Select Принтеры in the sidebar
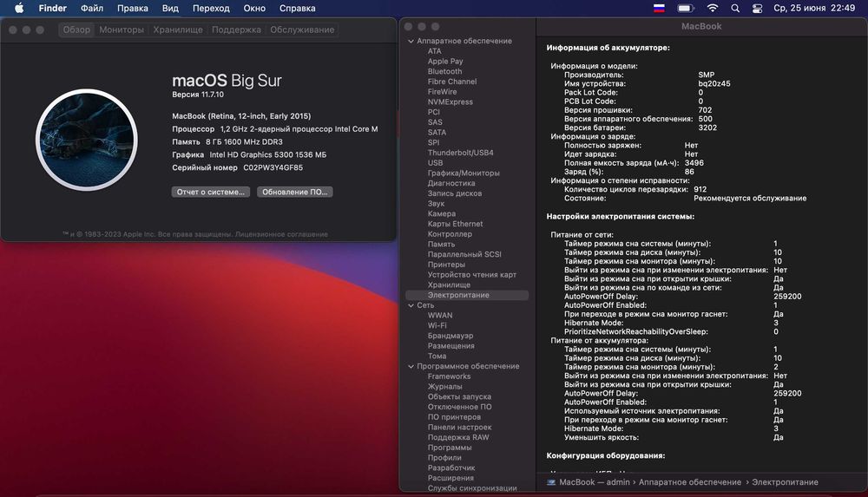This screenshot has height=497, width=868. 446,265
